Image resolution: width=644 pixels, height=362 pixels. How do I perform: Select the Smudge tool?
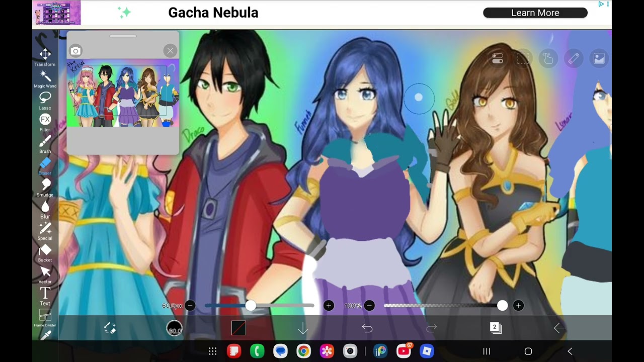point(45,188)
